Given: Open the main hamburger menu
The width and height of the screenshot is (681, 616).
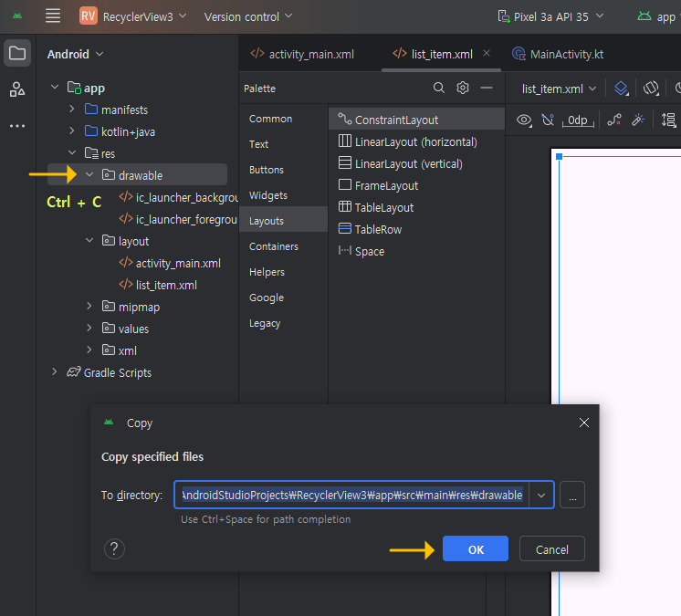Looking at the screenshot, I should (53, 16).
